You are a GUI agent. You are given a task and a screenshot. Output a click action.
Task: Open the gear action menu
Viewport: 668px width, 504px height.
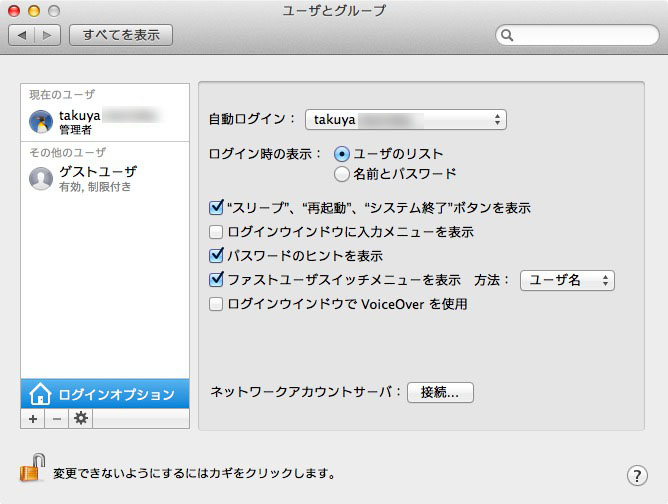(81, 419)
